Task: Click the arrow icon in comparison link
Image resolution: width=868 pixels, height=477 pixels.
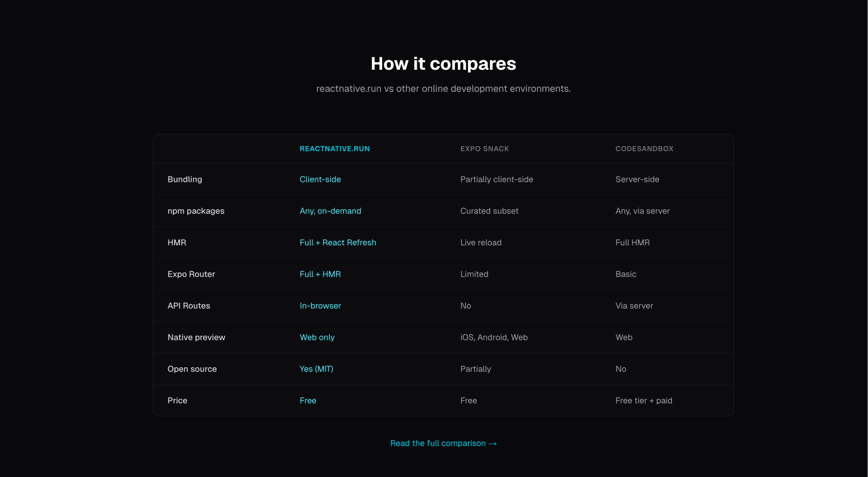Action: point(492,443)
